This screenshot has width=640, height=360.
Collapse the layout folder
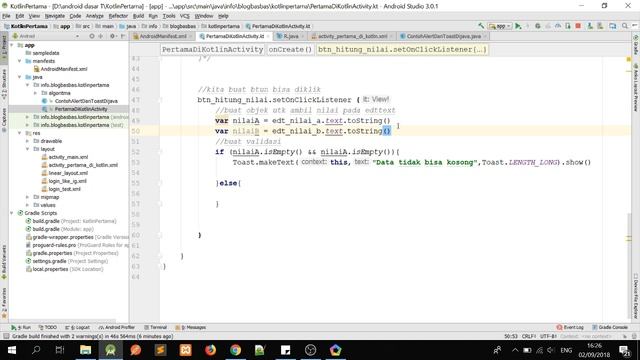coord(28,149)
